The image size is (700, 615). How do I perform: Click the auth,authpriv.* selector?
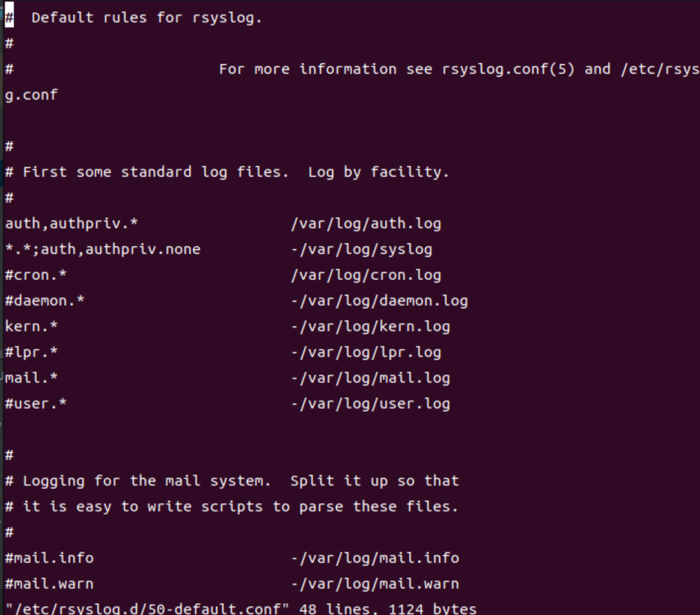[x=71, y=224]
